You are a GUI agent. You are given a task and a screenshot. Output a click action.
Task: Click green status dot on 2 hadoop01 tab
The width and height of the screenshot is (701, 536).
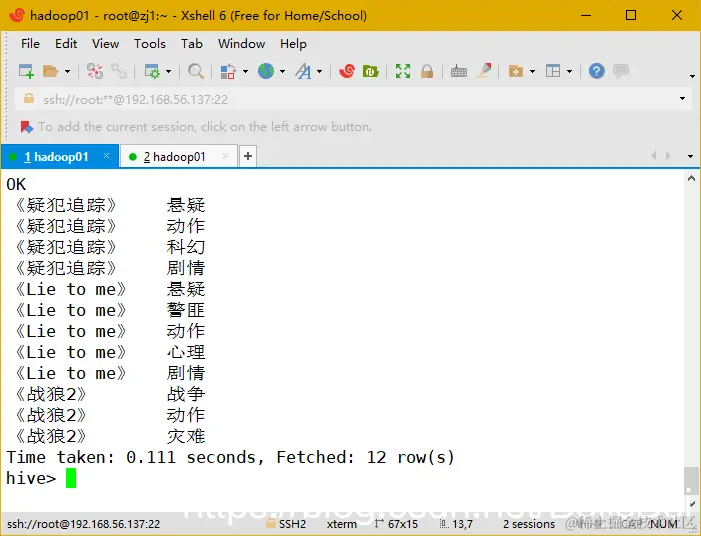(132, 156)
